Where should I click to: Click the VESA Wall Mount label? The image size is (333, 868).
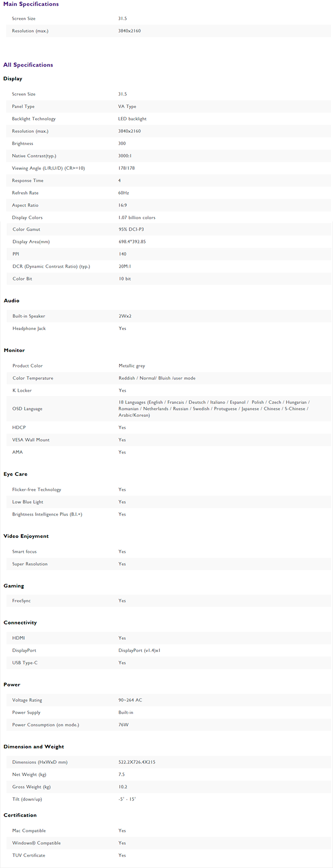(x=31, y=440)
